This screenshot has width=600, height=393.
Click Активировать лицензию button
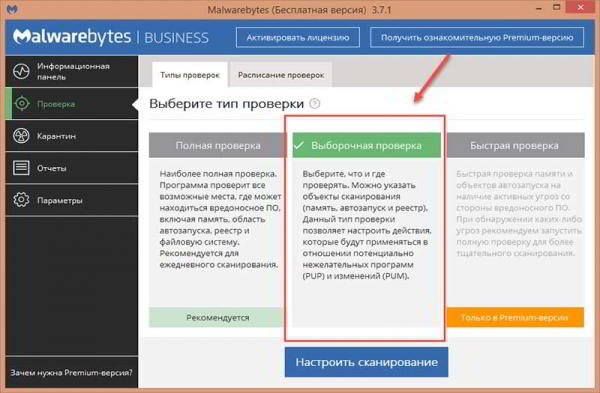click(298, 37)
